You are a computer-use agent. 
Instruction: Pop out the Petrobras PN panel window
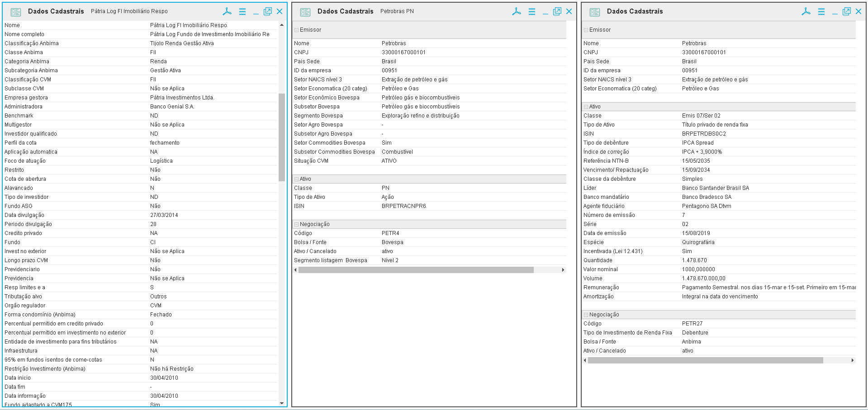tap(557, 11)
